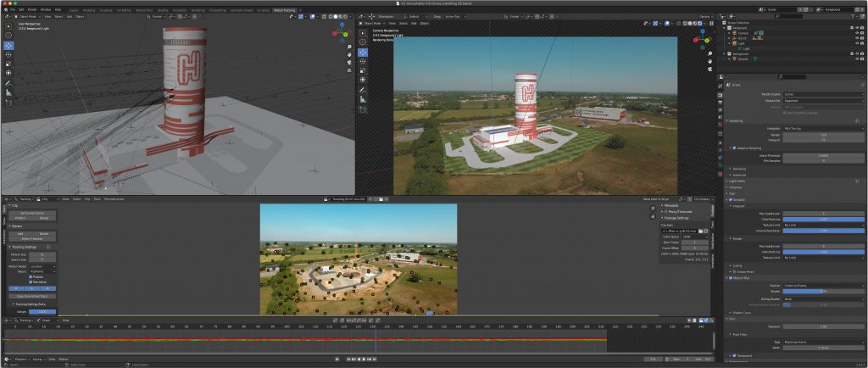Open Motion Blur Position dropdown
Viewport: 868px width, 368px height.
click(x=824, y=286)
